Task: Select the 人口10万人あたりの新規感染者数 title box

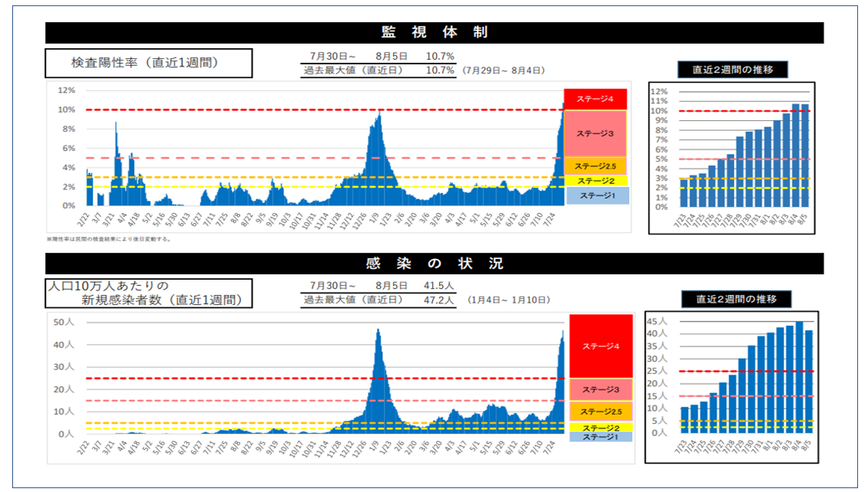Action: click(149, 294)
